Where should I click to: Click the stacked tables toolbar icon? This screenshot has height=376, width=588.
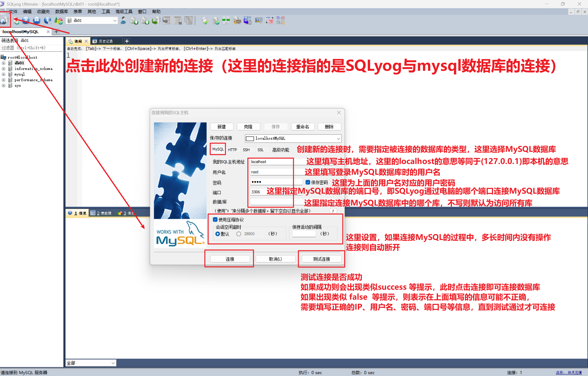click(188, 21)
